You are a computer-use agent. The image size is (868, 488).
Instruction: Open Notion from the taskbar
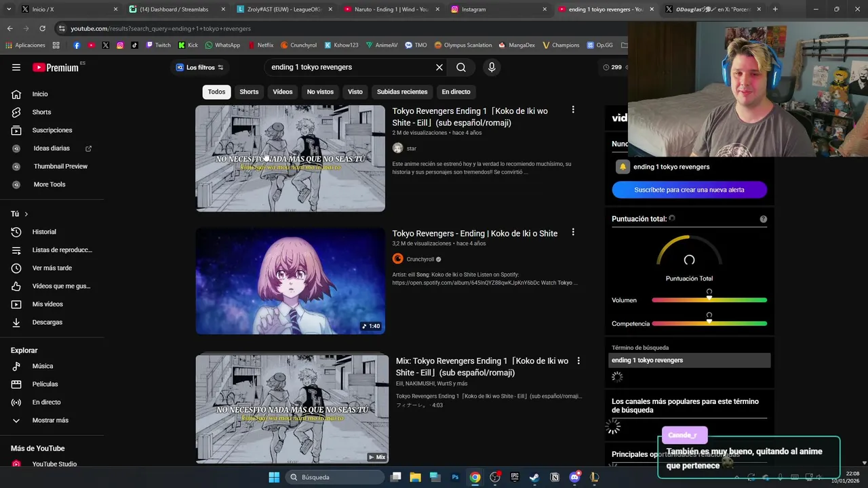tap(555, 477)
